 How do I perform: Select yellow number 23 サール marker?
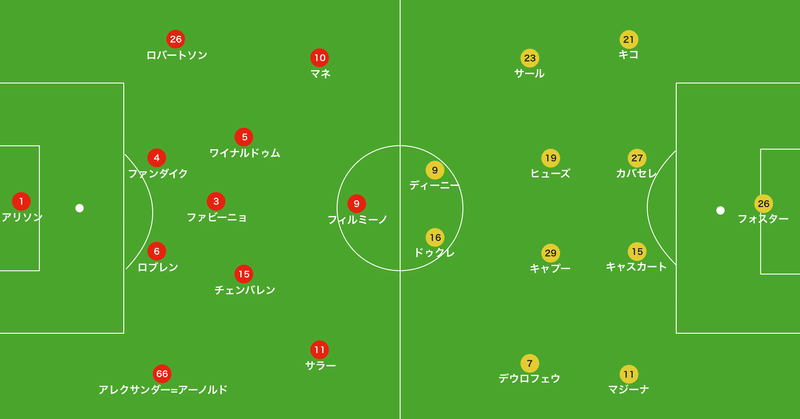pos(529,57)
